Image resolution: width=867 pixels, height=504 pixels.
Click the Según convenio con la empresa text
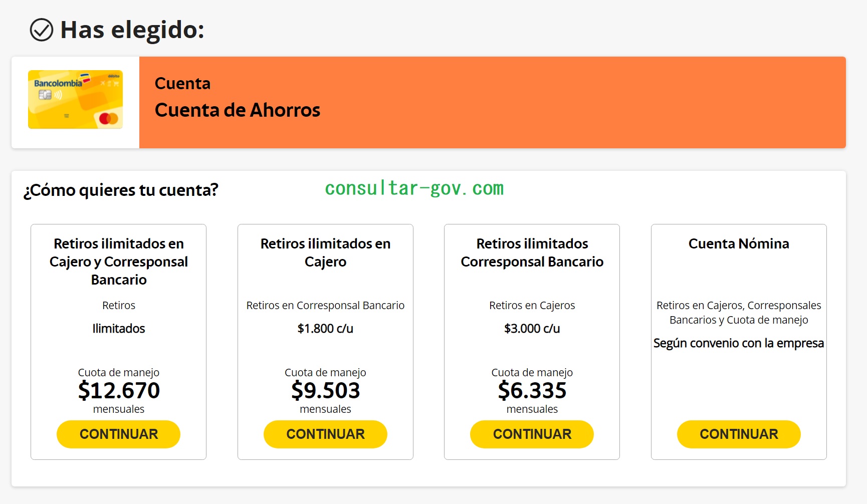(x=738, y=343)
